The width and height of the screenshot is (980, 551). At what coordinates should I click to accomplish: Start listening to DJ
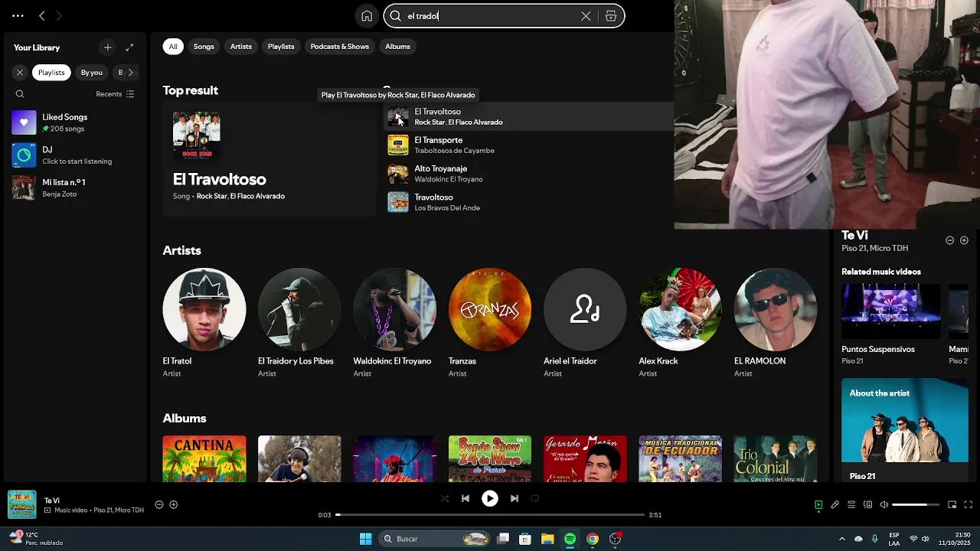[75, 155]
